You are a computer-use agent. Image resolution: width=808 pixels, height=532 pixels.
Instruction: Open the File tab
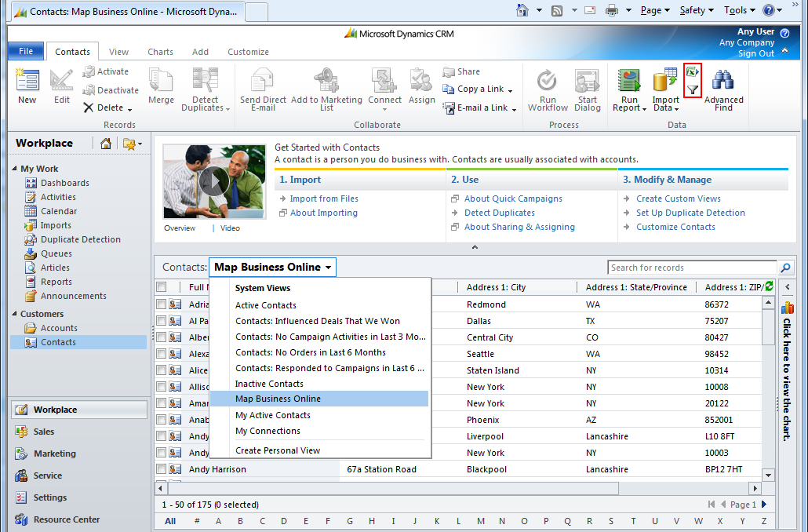click(26, 52)
